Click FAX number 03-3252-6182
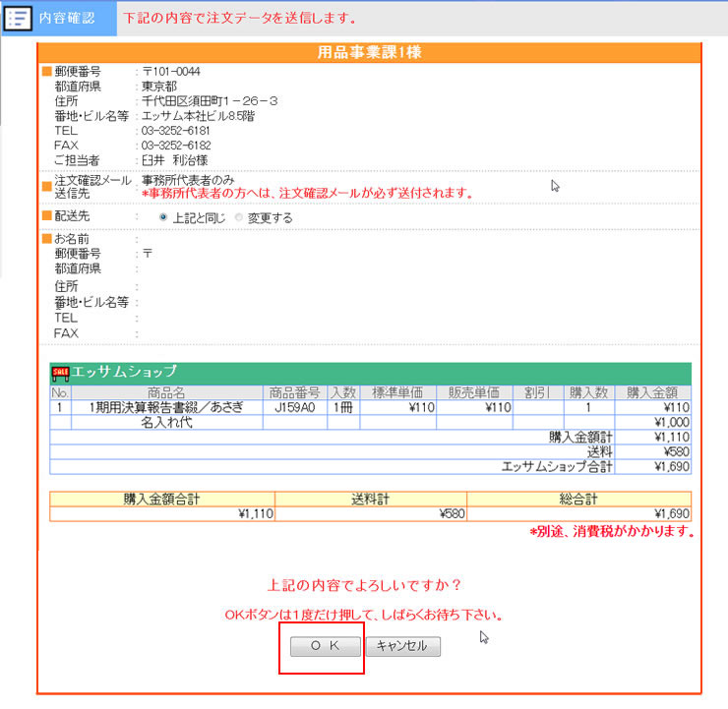 pos(176,146)
